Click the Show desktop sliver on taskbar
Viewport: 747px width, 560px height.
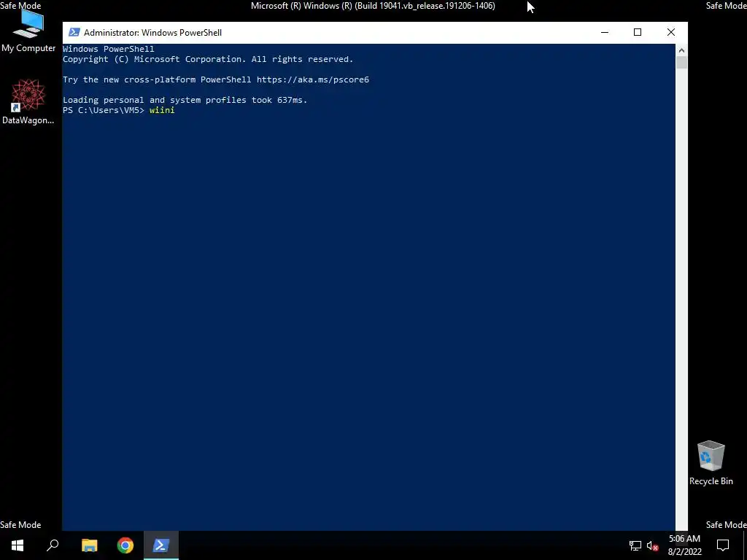coord(745,545)
